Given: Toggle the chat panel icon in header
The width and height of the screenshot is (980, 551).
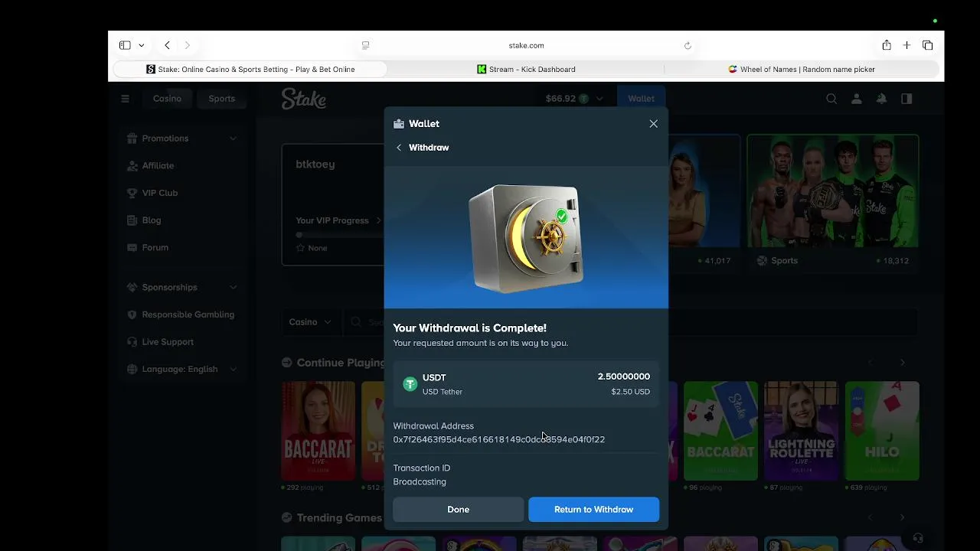Looking at the screenshot, I should [x=906, y=98].
